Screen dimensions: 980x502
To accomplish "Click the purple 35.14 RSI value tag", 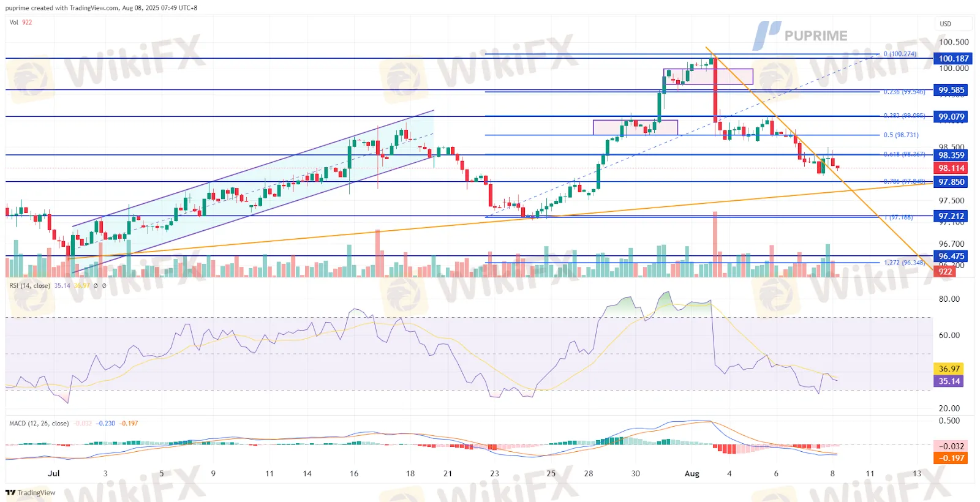I will (x=949, y=381).
